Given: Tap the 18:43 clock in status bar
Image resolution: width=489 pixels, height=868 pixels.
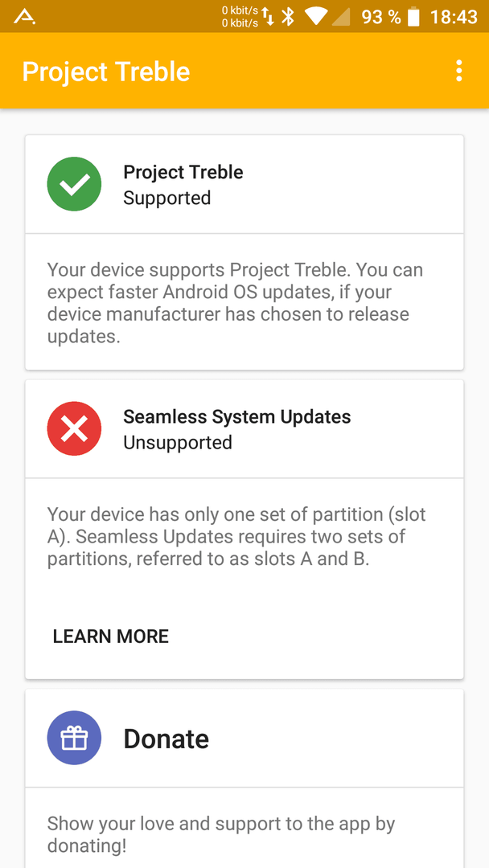Looking at the screenshot, I should click(x=454, y=17).
